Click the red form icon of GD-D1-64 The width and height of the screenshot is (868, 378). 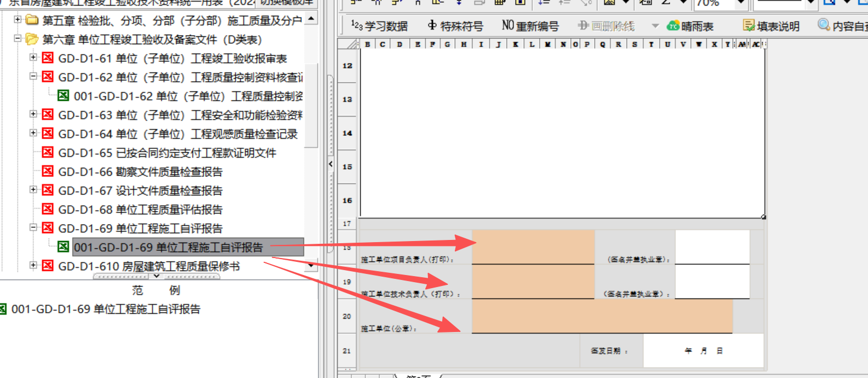tap(48, 134)
